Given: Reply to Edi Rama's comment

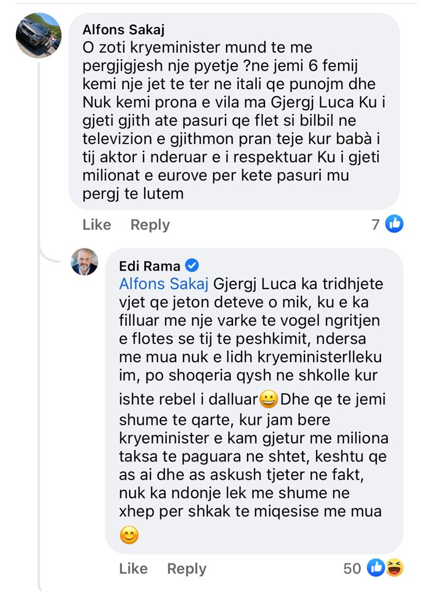Looking at the screenshot, I should click(187, 569).
